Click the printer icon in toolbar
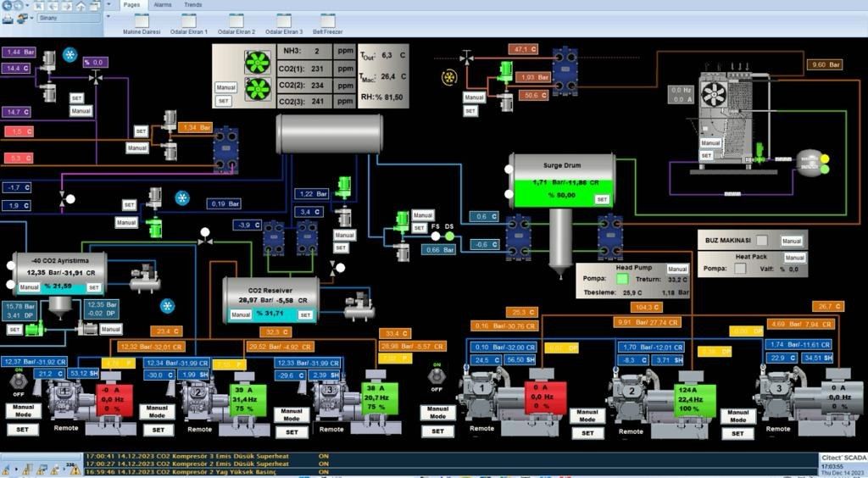868x478 pixels. pos(8,19)
